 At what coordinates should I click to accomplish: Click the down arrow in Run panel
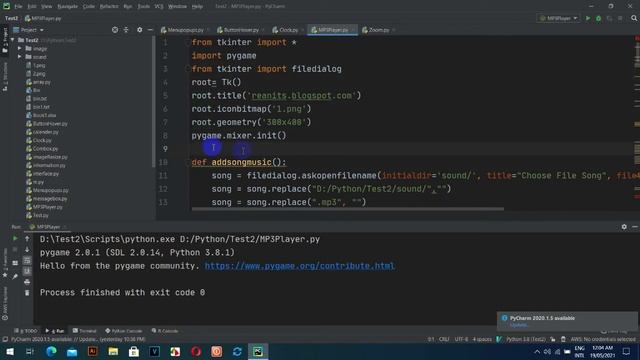(27, 249)
